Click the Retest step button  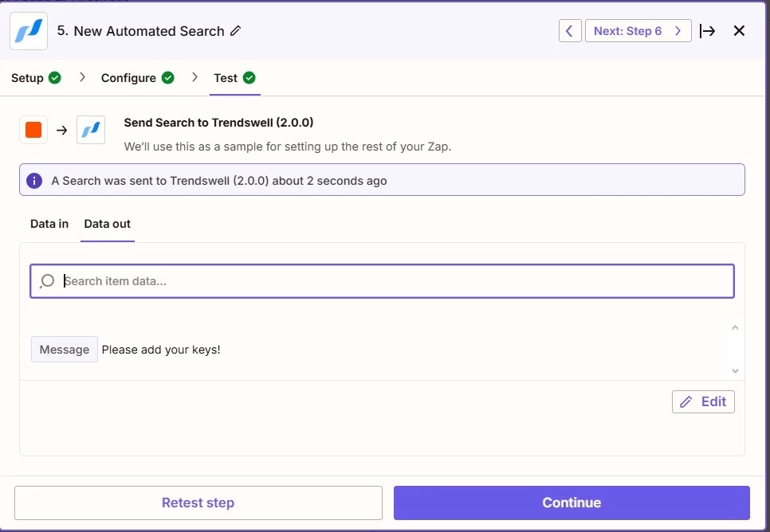coord(198,503)
